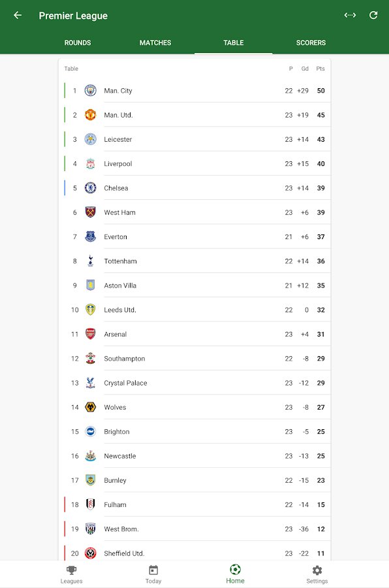Screen dimensions: 389x588
Task: Tap the Wolves club crest
Action: [x=90, y=407]
